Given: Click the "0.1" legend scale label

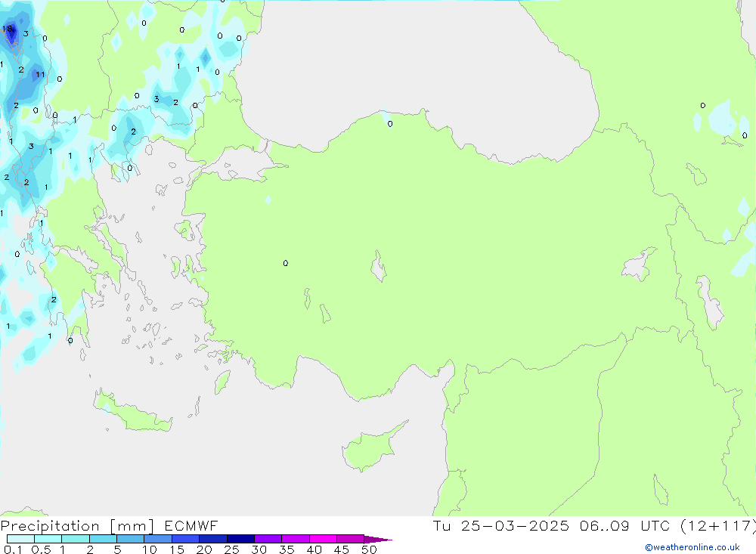Looking at the screenshot, I should click(13, 549).
